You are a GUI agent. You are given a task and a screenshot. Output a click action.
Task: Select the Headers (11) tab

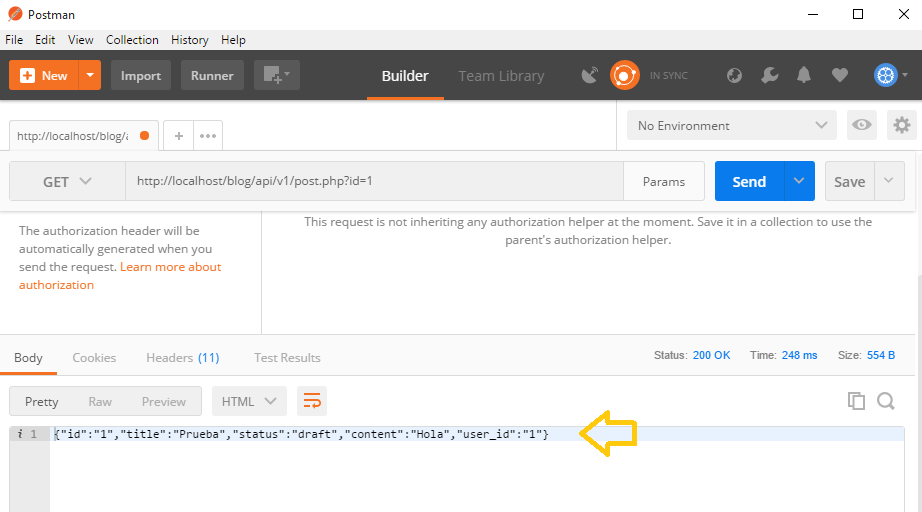pyautogui.click(x=183, y=357)
